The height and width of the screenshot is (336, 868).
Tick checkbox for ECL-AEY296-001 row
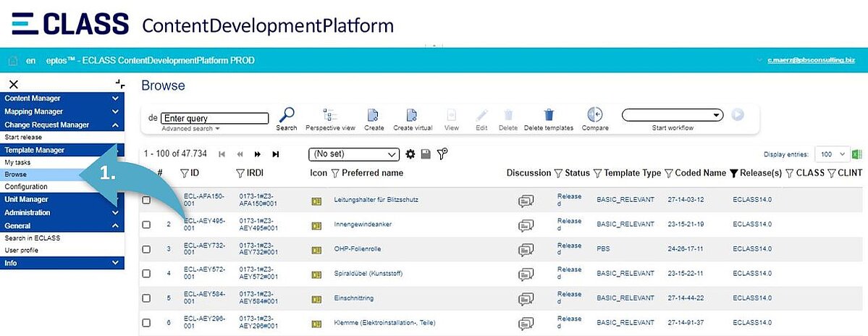[x=146, y=322]
